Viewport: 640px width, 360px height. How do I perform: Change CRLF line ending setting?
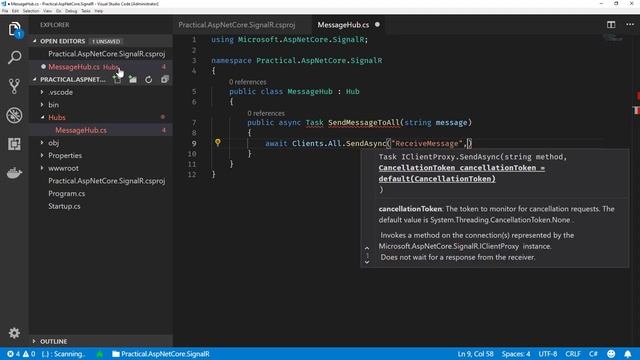pyautogui.click(x=573, y=354)
